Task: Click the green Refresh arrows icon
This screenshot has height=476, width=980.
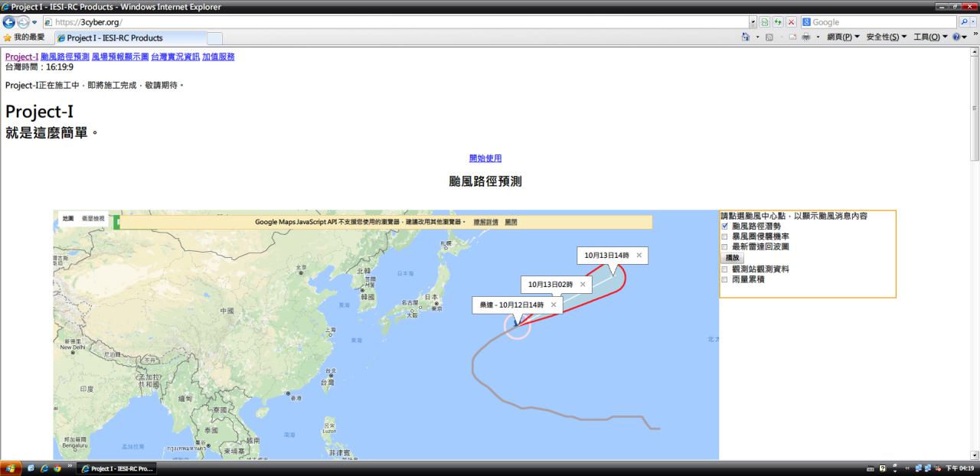Action: pos(778,22)
